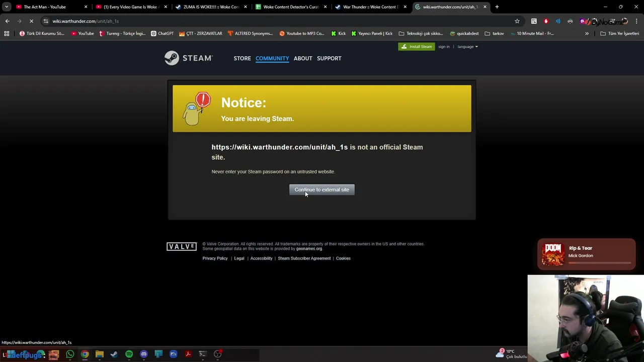Open OBS Studio from the taskbar
Screen dimensions: 644x362
tap(218, 354)
